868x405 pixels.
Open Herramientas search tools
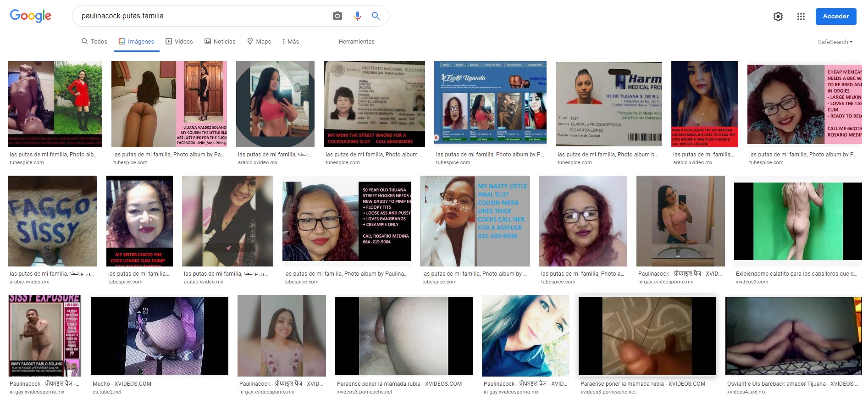[356, 41]
